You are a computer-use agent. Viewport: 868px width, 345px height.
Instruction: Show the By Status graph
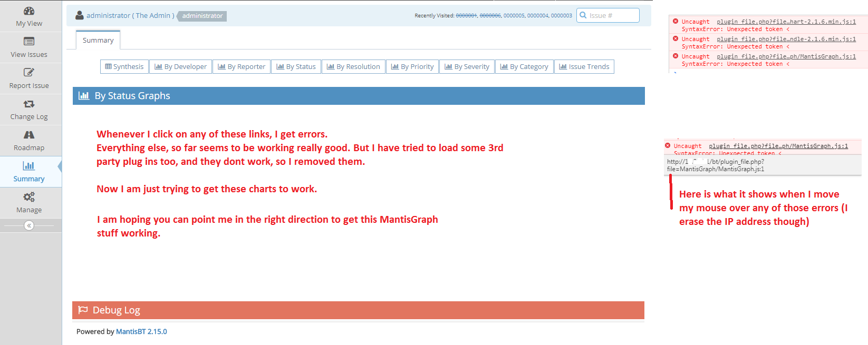click(296, 66)
